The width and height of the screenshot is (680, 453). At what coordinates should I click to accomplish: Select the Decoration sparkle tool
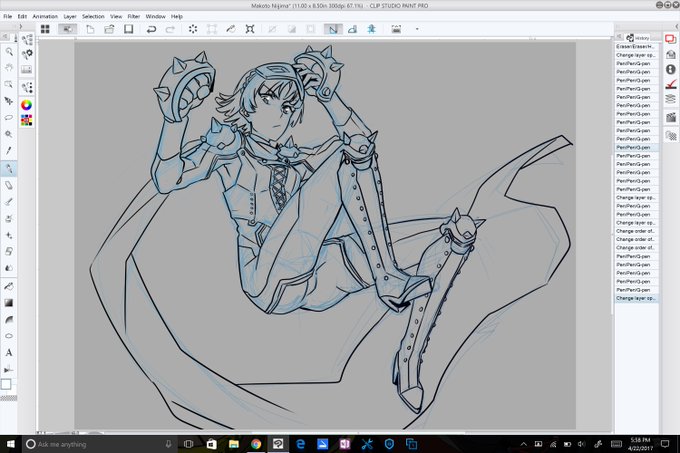coord(9,235)
